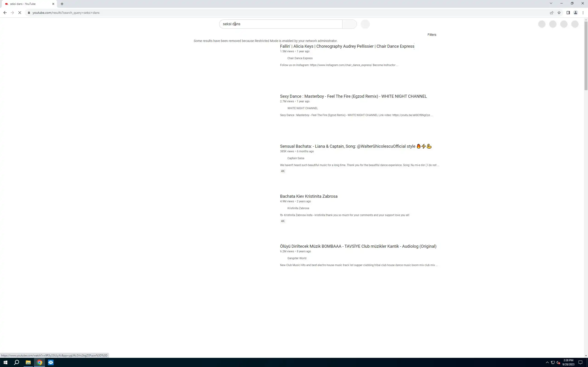Open the Chair Dance Express channel link
The image size is (588, 367).
pyautogui.click(x=300, y=58)
